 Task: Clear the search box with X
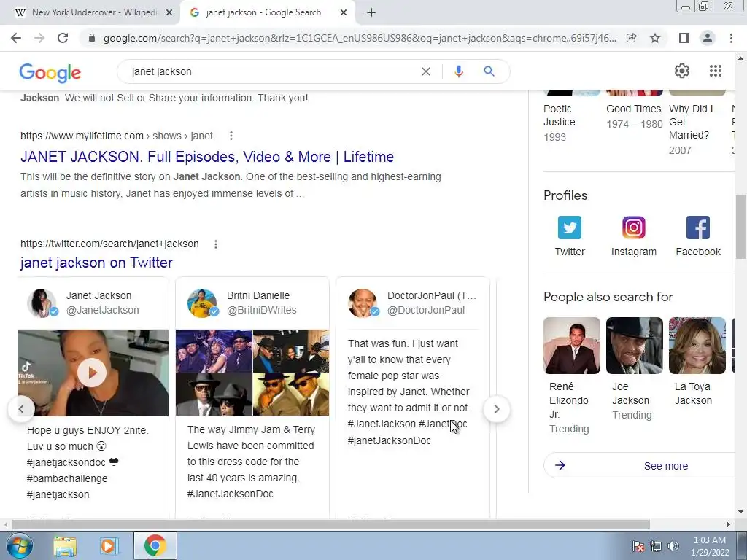[426, 71]
